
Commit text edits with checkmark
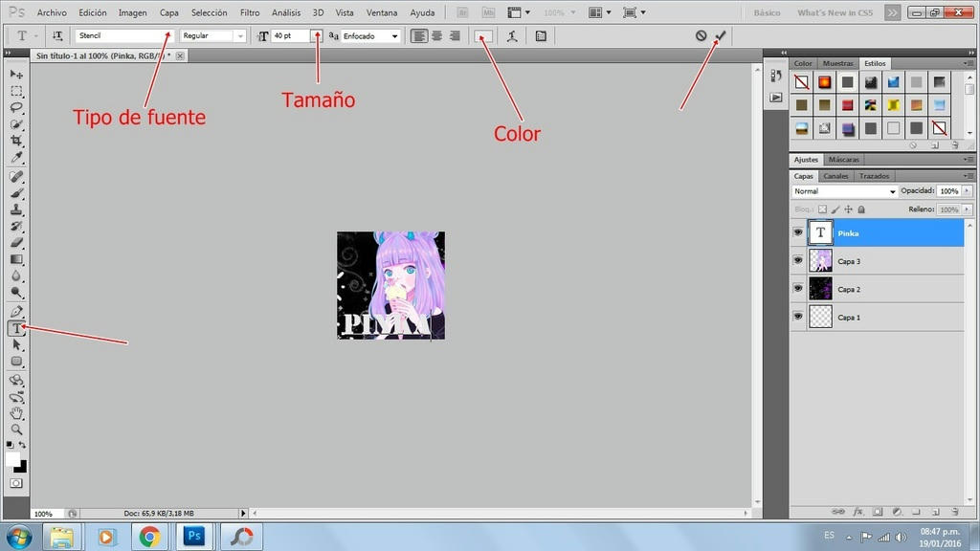point(721,35)
